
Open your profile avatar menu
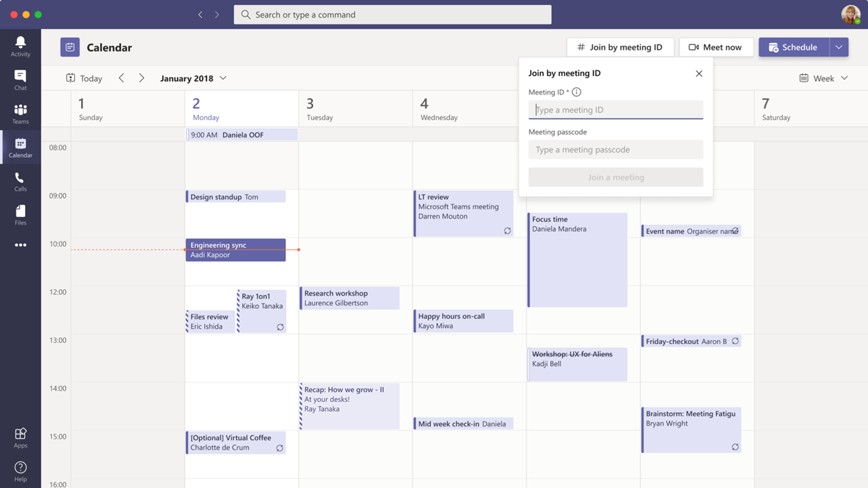[850, 14]
